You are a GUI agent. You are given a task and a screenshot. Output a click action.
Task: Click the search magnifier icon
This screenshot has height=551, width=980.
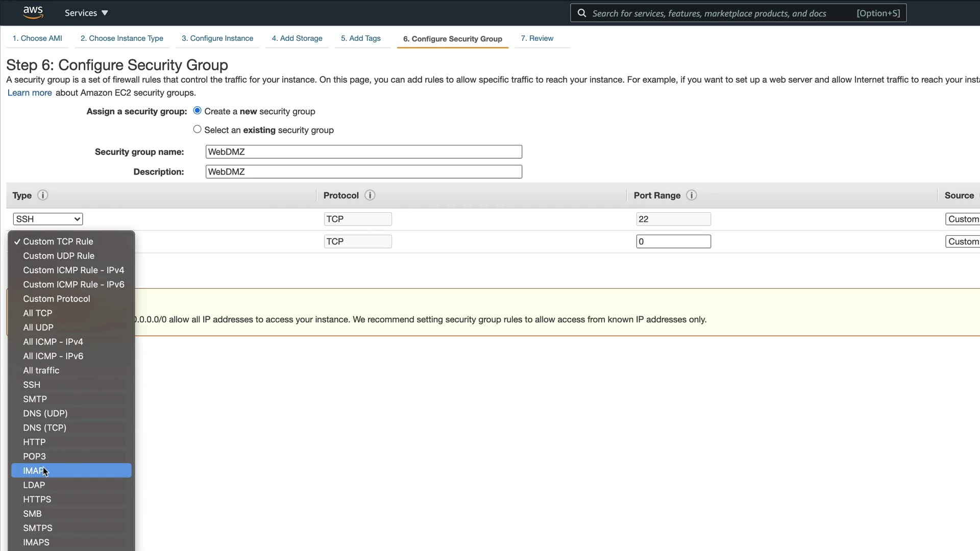click(581, 13)
